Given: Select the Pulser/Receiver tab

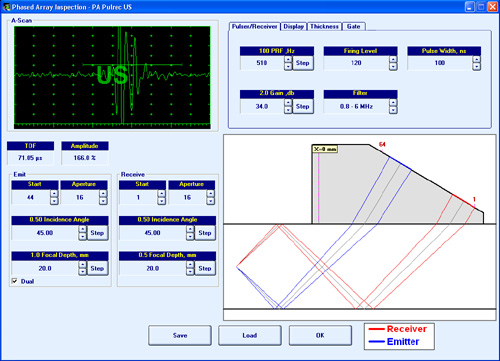Looking at the screenshot, I should pyautogui.click(x=255, y=27).
